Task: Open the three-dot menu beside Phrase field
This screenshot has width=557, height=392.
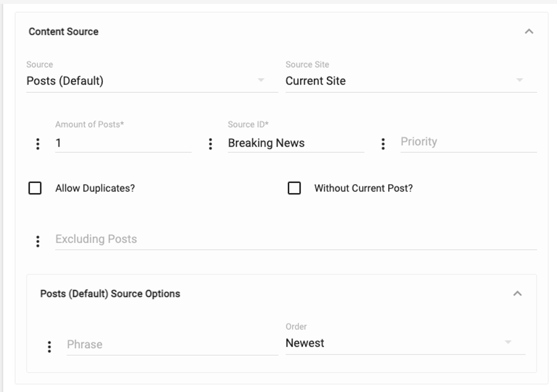Action: point(49,347)
